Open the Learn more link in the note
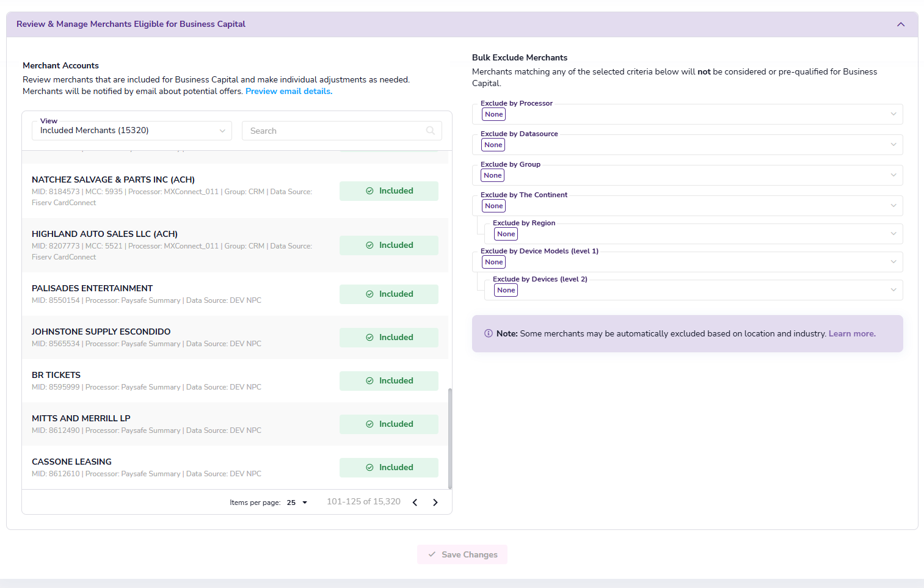The width and height of the screenshot is (924, 588). point(852,333)
